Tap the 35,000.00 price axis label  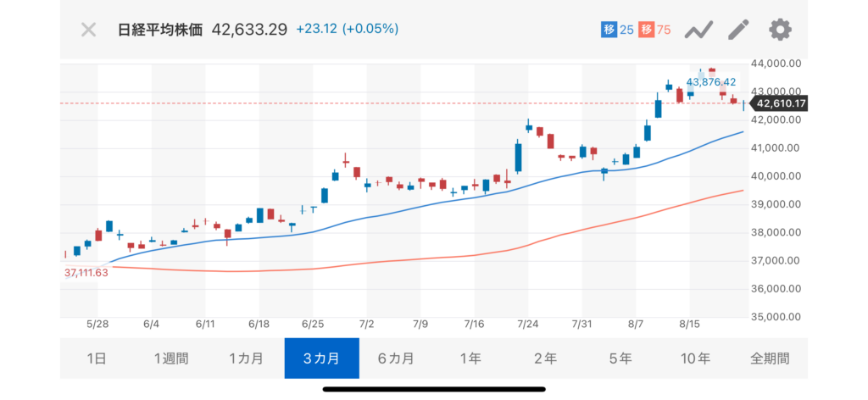(x=776, y=317)
